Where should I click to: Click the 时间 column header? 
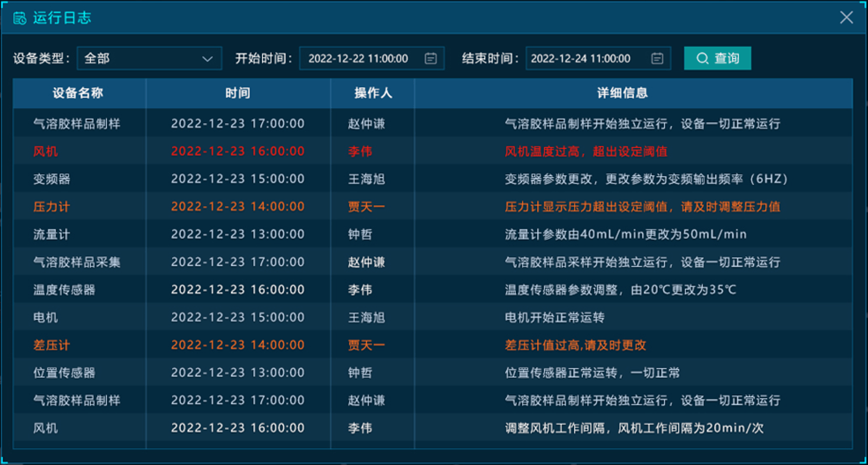pos(238,93)
